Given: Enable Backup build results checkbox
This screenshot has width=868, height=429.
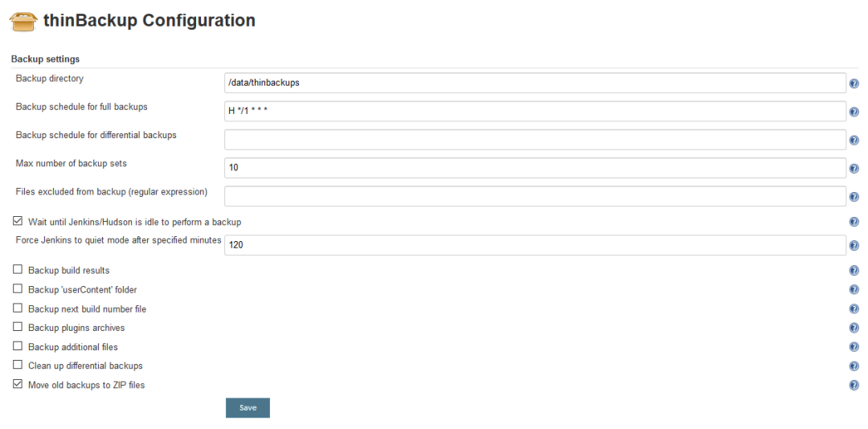Looking at the screenshot, I should click(18, 270).
